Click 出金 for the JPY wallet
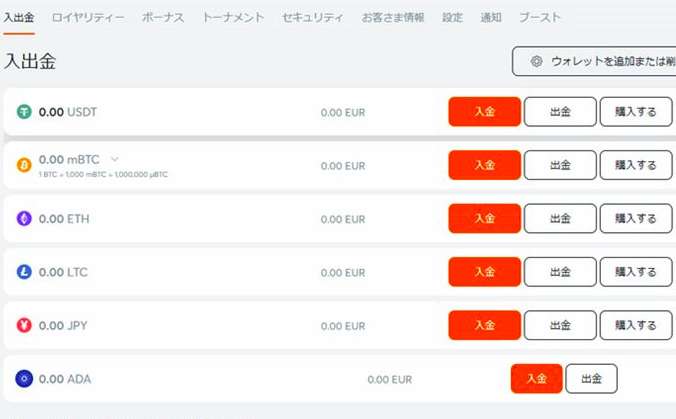The height and width of the screenshot is (419, 676). (x=560, y=325)
